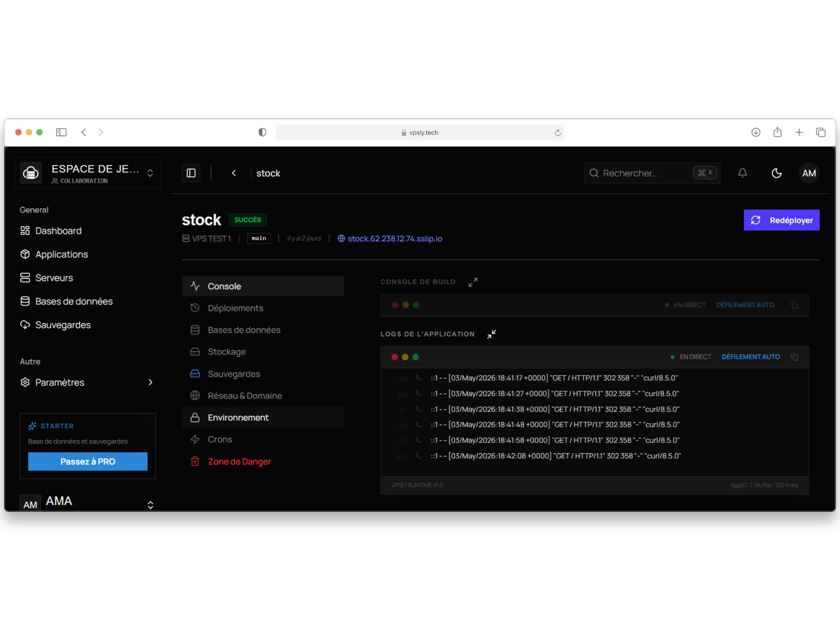Click the workspace logo icon

pyautogui.click(x=31, y=173)
